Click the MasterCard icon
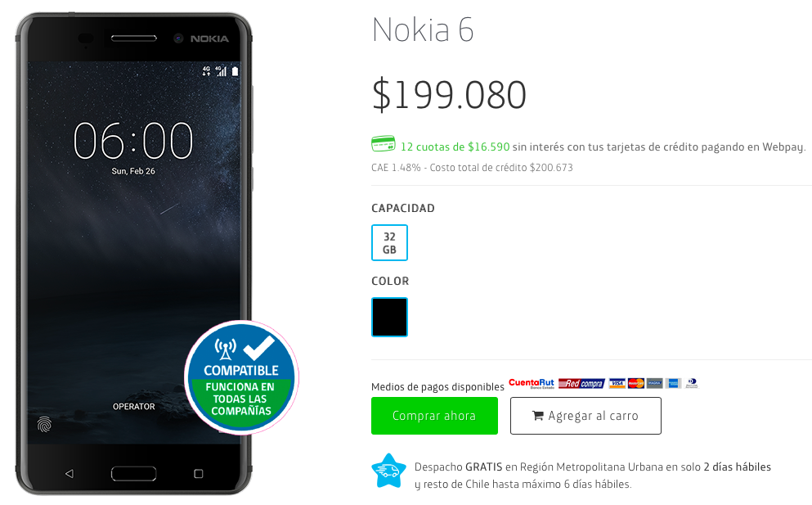 (x=636, y=384)
